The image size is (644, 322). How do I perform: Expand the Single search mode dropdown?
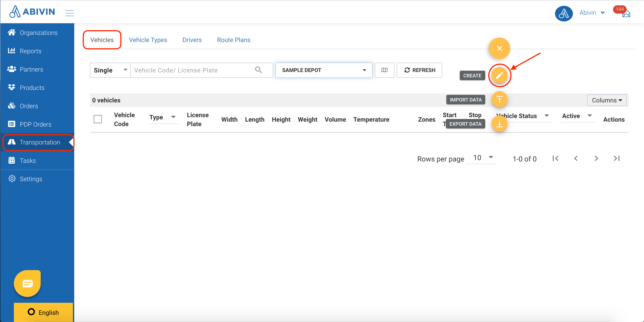110,70
